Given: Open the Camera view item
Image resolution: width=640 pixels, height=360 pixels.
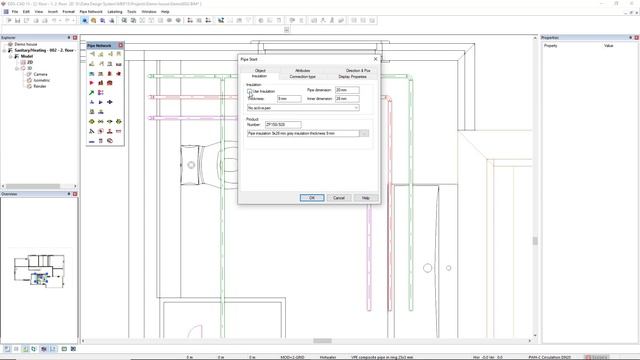Looking at the screenshot, I should 40,74.
